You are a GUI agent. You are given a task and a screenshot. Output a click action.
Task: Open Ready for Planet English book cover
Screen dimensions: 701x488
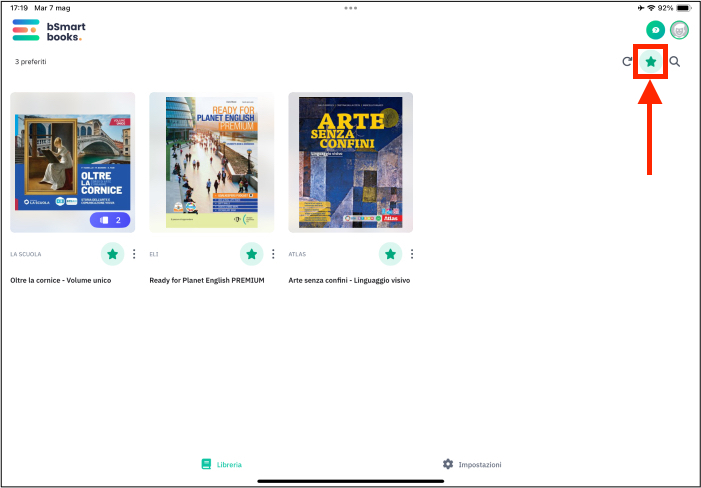pyautogui.click(x=211, y=162)
